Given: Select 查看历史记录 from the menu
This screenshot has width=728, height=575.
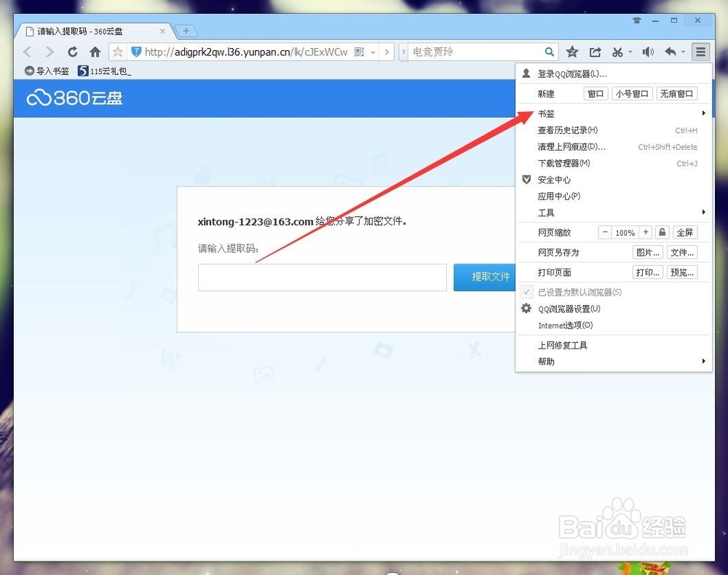Looking at the screenshot, I should pos(569,130).
